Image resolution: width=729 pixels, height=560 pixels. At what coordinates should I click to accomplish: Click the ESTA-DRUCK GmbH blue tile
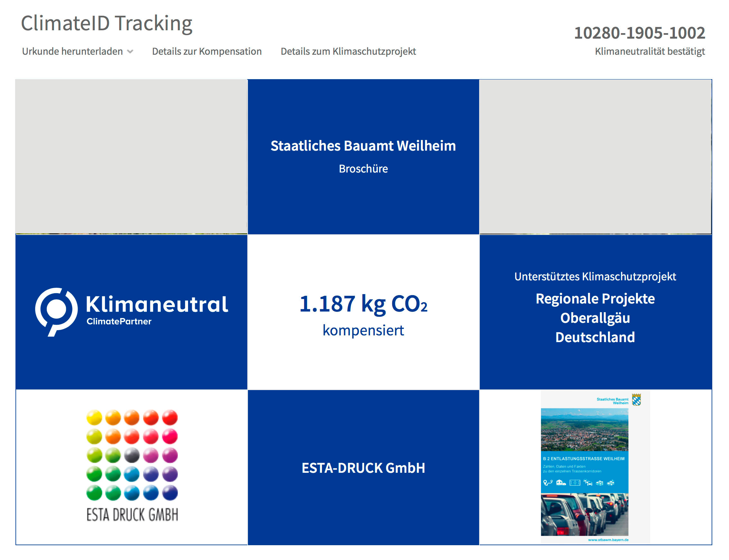click(x=363, y=467)
